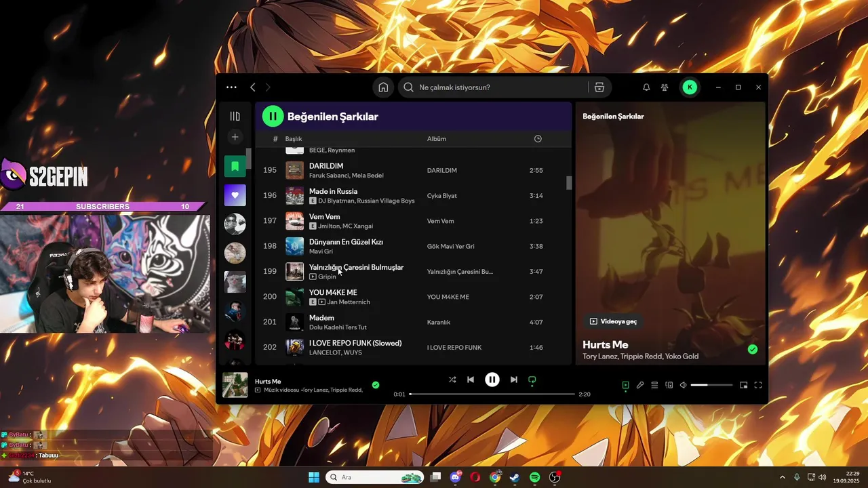Select the Madem track title

[x=321, y=318]
